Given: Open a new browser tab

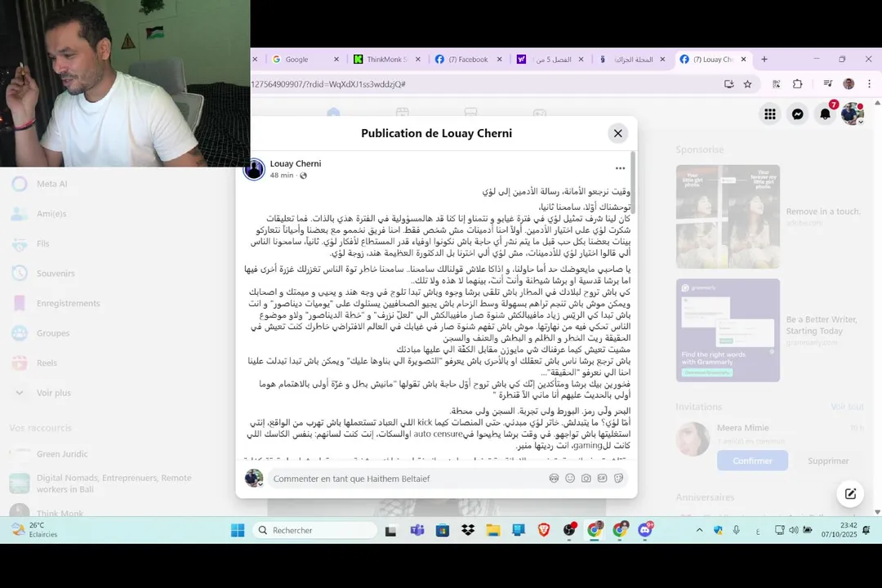Looking at the screenshot, I should point(764,59).
